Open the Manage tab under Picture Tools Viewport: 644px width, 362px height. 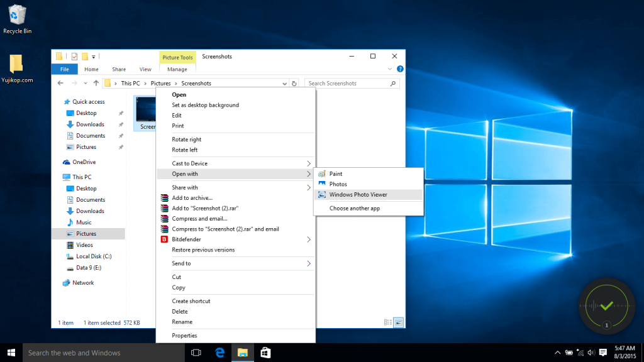(177, 69)
